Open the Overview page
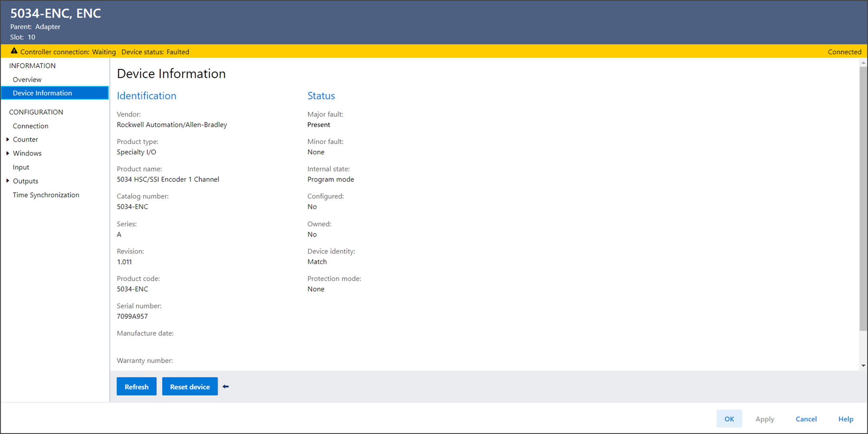Screen dimensions: 868x434 (27, 79)
